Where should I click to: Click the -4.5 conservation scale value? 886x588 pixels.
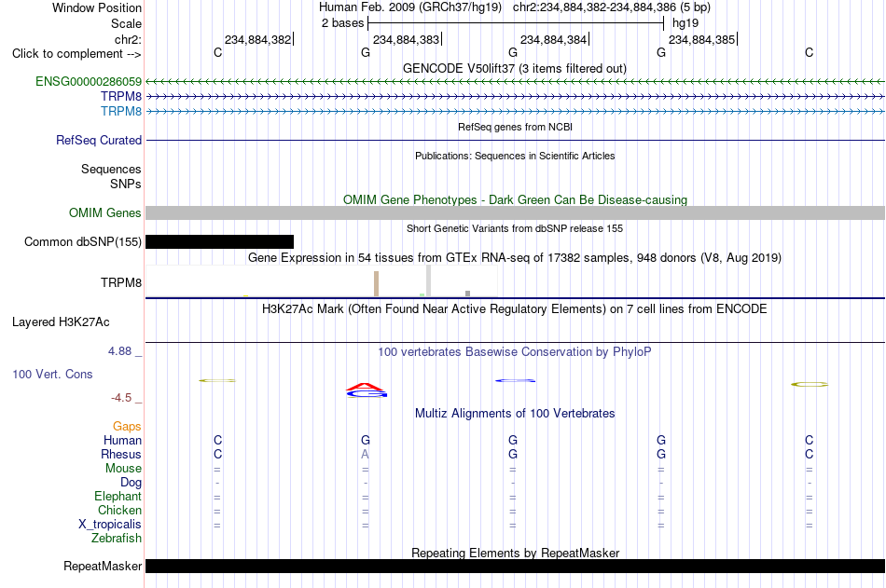pos(121,398)
